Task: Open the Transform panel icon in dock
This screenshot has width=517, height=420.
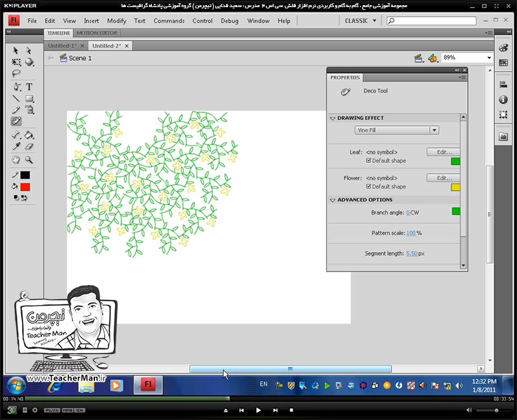Action: point(503,114)
